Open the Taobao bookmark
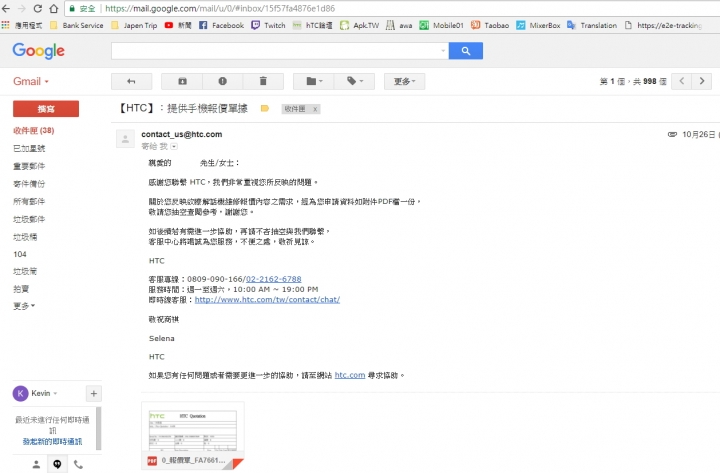 490,25
